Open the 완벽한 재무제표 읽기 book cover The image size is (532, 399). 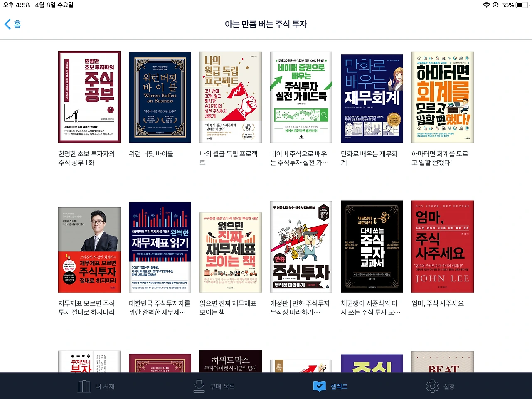click(160, 247)
